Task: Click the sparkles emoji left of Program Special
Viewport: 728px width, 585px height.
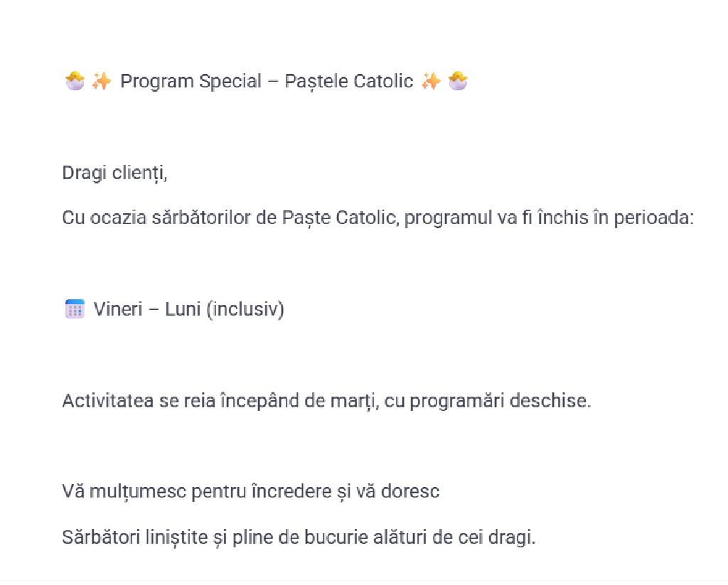Action: [x=102, y=82]
